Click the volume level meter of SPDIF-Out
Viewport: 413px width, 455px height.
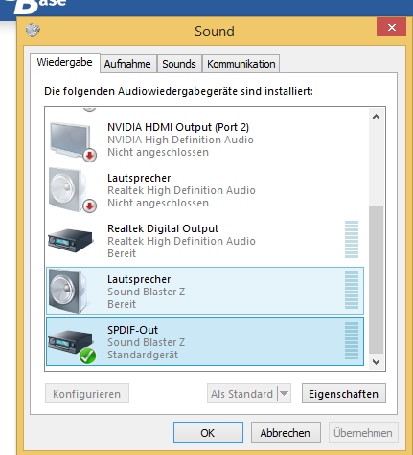point(351,341)
